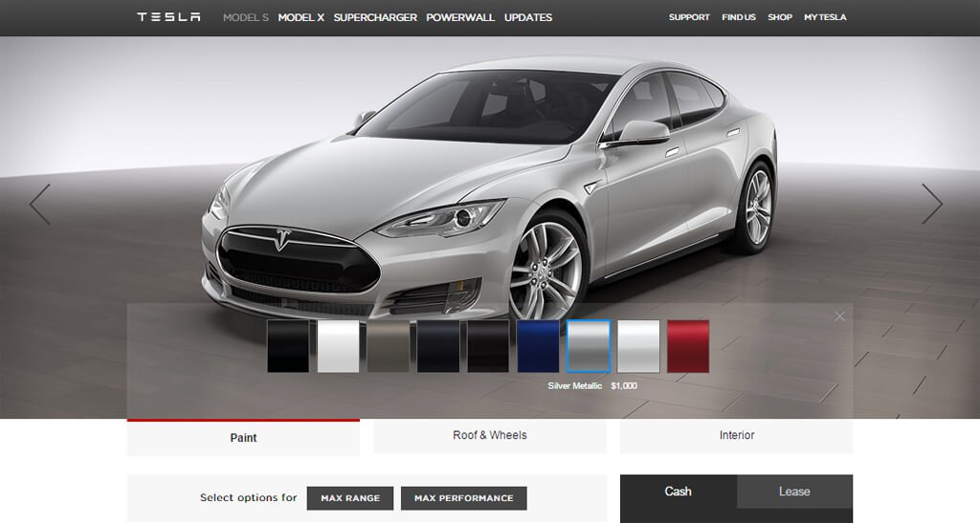This screenshot has width=980, height=523.
Task: Switch to the Interior tab
Action: (x=736, y=436)
